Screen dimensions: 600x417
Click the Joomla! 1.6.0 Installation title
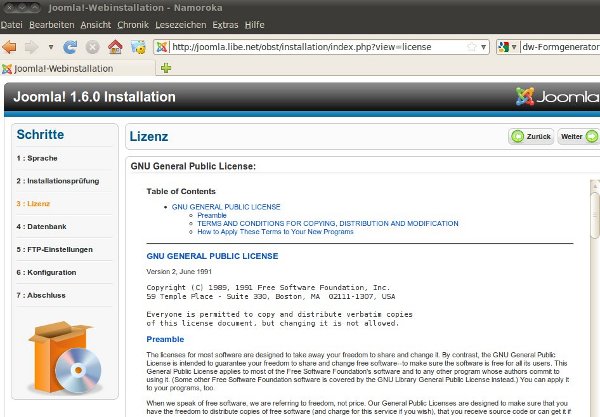[x=95, y=97]
